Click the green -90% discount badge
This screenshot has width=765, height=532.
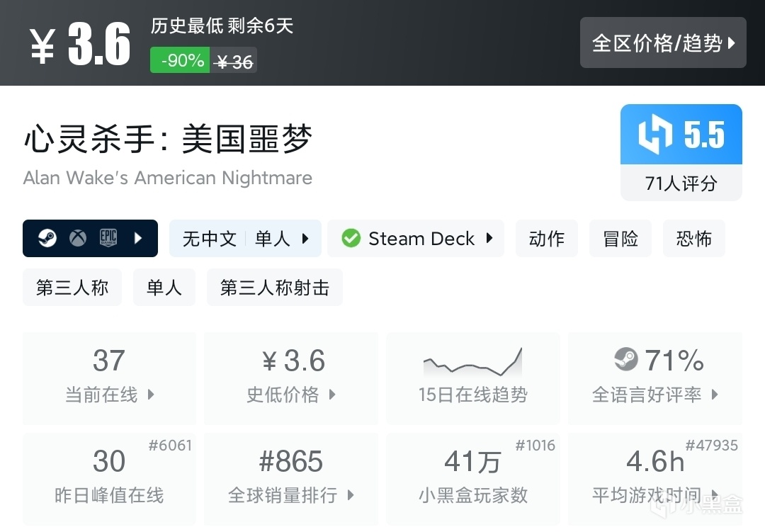[180, 61]
